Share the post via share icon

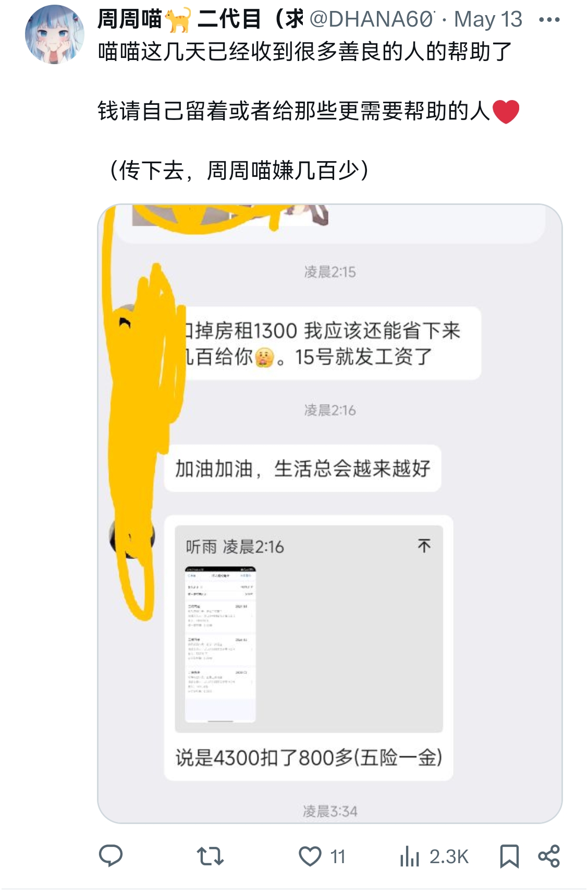[x=549, y=856]
